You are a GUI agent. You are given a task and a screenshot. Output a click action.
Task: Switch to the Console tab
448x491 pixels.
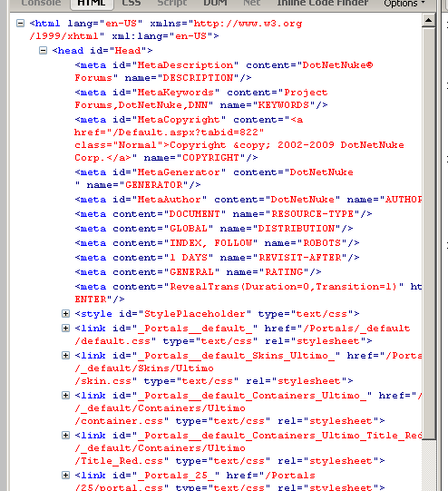pos(42,3)
